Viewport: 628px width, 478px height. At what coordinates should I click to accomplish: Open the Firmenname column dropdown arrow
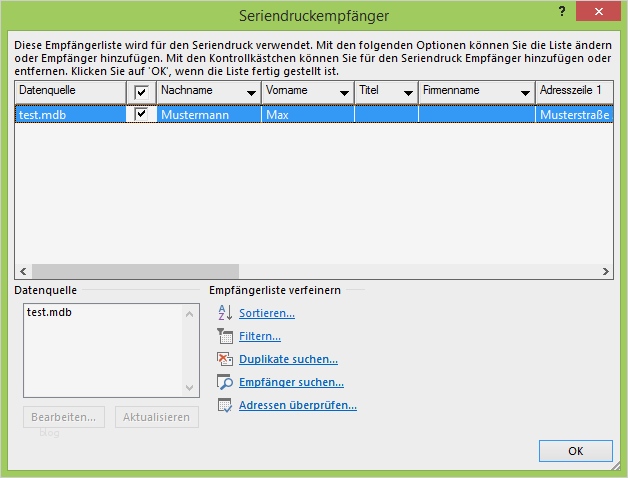coord(525,93)
